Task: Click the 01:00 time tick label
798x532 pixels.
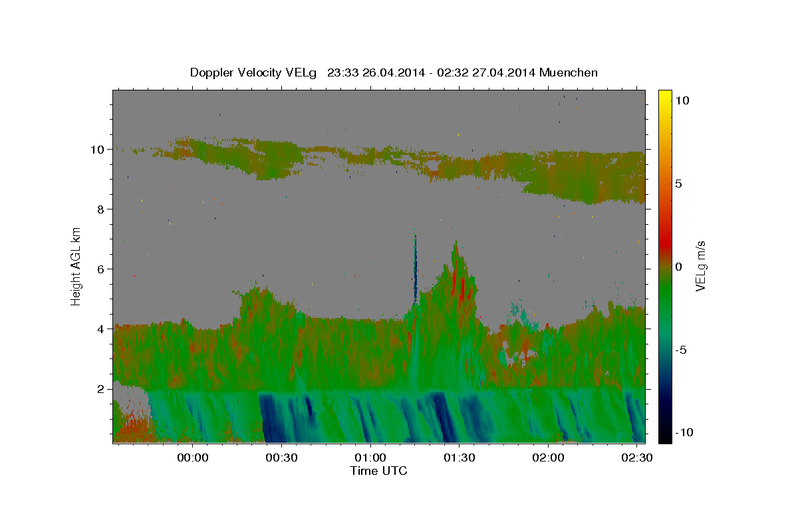Action: point(370,458)
